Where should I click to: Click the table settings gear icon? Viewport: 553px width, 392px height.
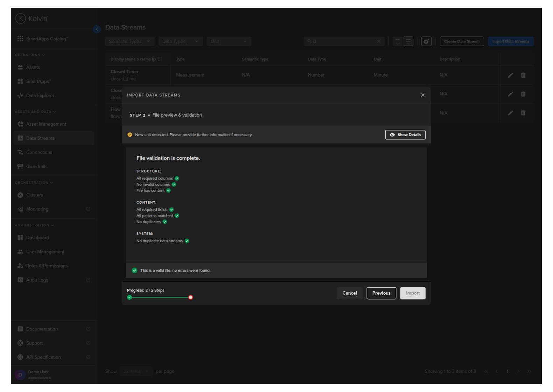[x=426, y=41]
